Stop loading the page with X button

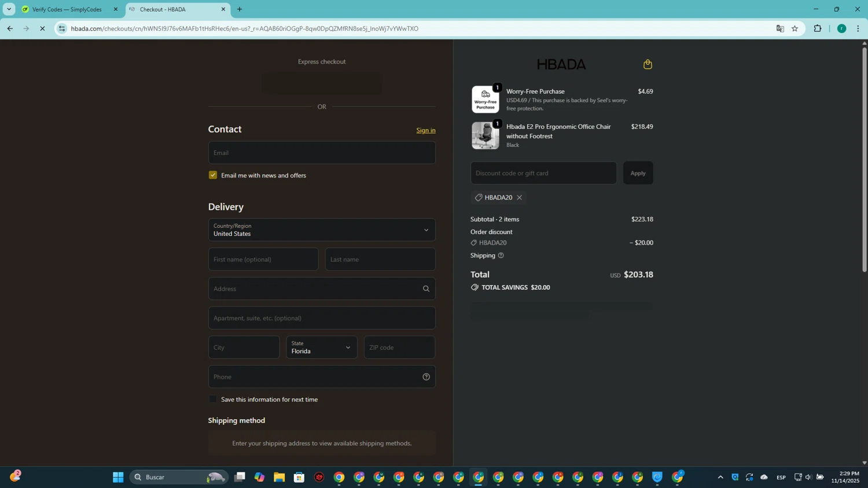pyautogui.click(x=42, y=28)
